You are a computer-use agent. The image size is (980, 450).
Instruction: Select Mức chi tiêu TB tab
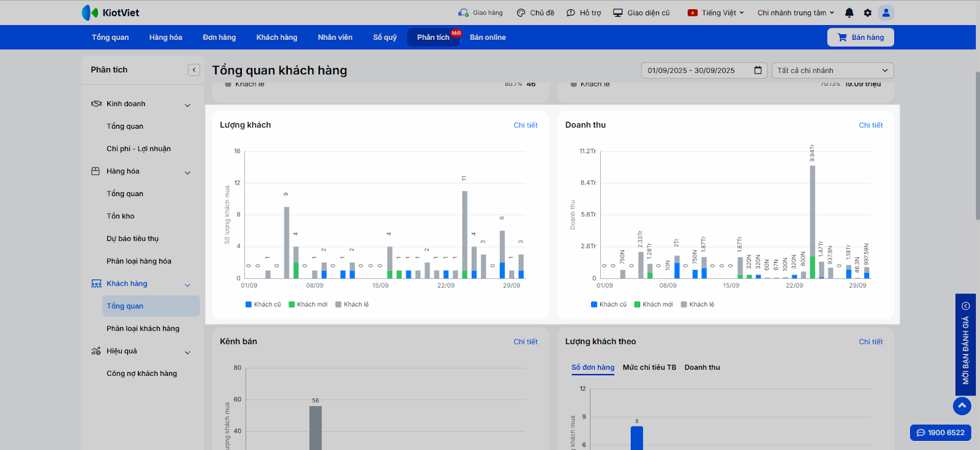(x=649, y=367)
